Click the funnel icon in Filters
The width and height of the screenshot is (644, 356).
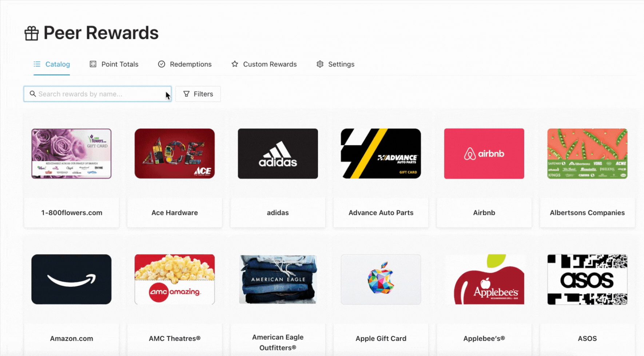pyautogui.click(x=186, y=94)
